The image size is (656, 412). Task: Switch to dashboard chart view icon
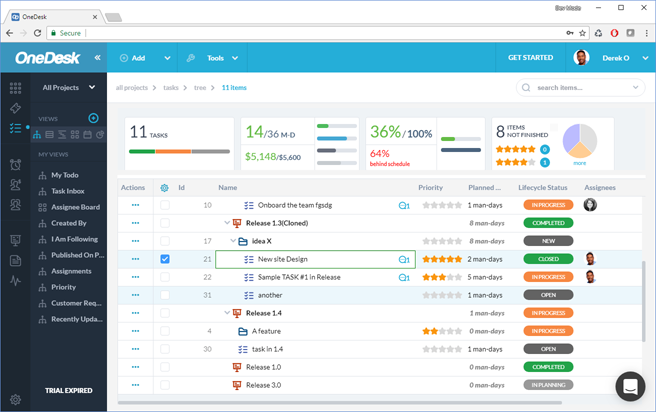click(x=100, y=135)
